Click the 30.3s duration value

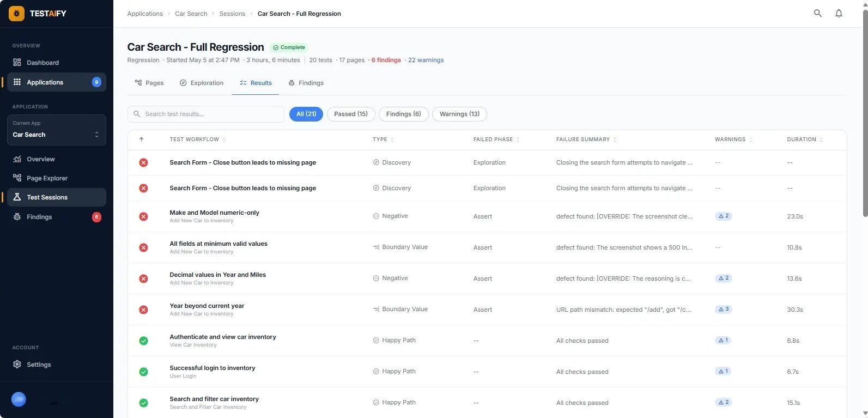point(795,310)
